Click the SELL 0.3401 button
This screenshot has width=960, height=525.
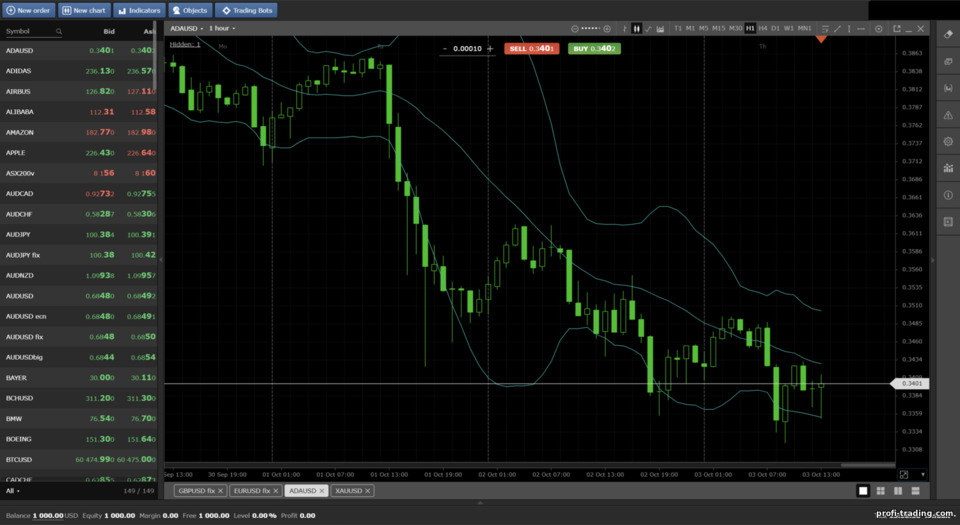point(531,48)
